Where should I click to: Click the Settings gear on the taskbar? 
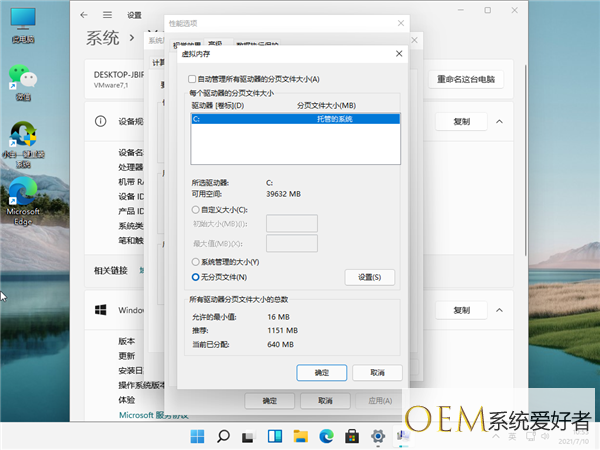click(377, 437)
